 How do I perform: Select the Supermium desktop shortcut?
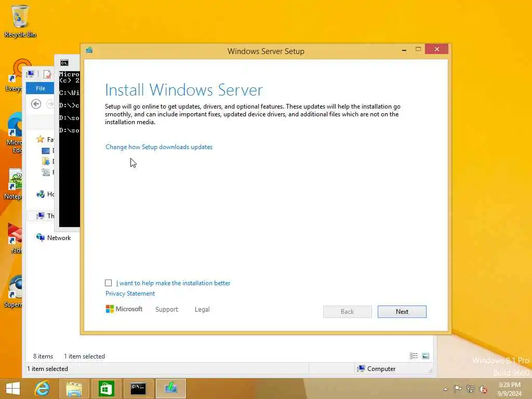(14, 292)
